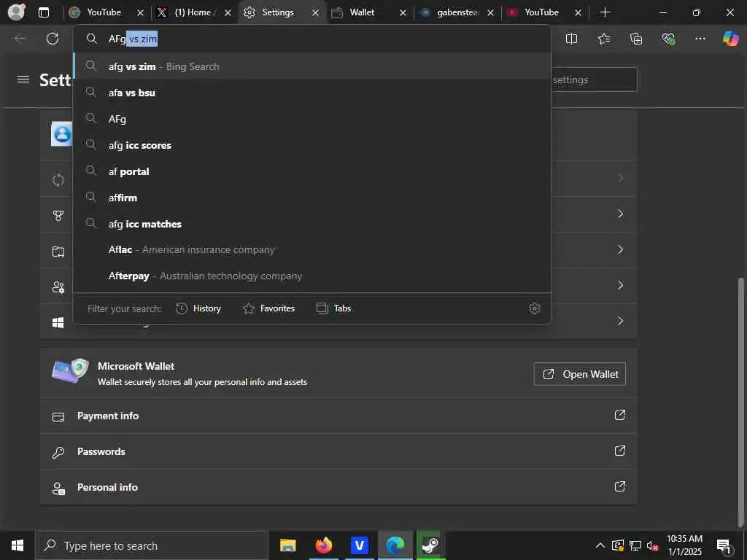Select the Settings tab
Screen dimensions: 747x560
tap(278, 12)
